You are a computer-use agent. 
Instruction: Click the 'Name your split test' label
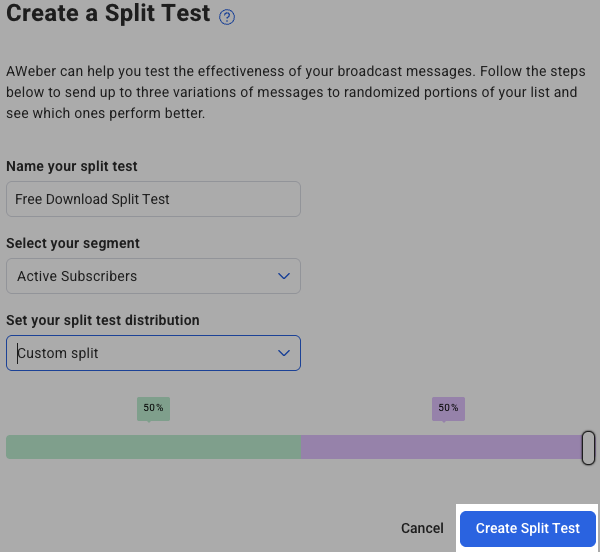[x=72, y=166]
